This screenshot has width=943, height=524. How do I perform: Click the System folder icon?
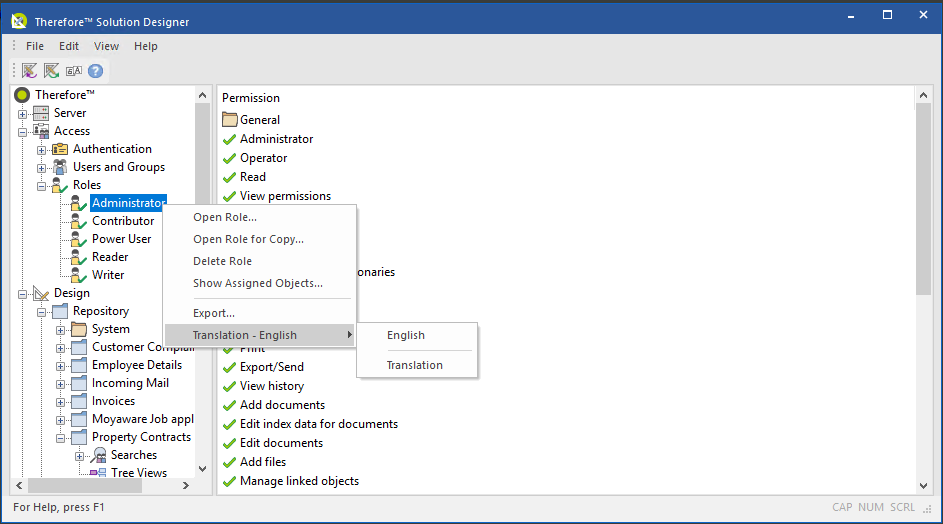click(79, 329)
